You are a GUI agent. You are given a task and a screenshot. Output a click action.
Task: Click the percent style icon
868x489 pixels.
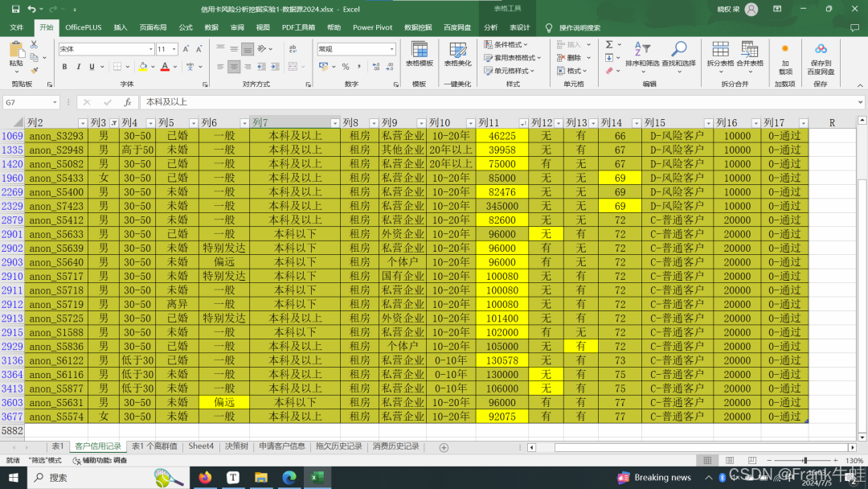pyautogui.click(x=346, y=67)
